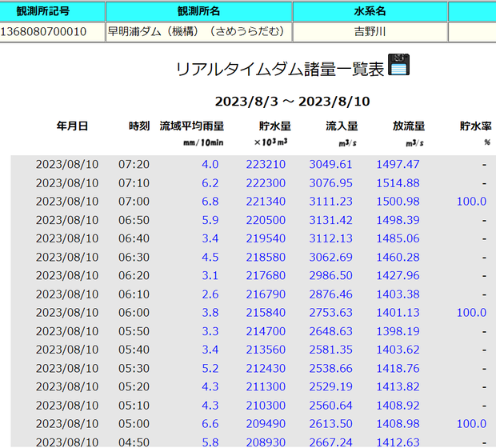
Task: Click the 100.0 storage rate at 06:00
Action: click(471, 313)
